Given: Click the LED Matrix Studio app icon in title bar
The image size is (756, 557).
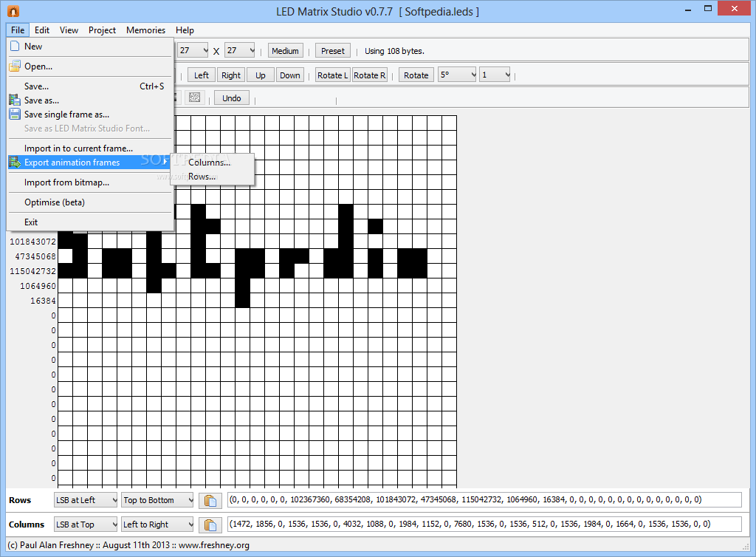Looking at the screenshot, I should point(13,10).
